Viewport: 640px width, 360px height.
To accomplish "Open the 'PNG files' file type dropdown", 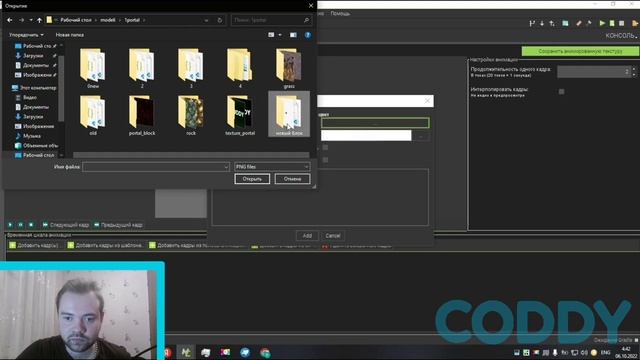I will [272, 167].
